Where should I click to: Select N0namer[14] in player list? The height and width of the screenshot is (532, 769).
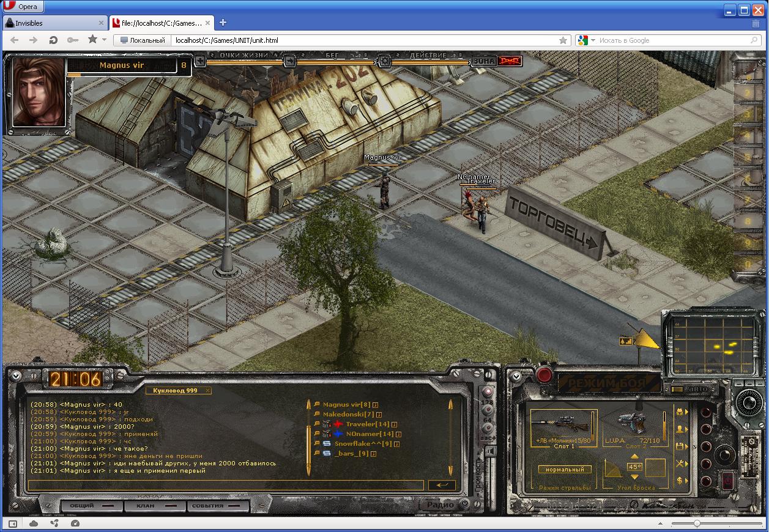[x=370, y=434]
